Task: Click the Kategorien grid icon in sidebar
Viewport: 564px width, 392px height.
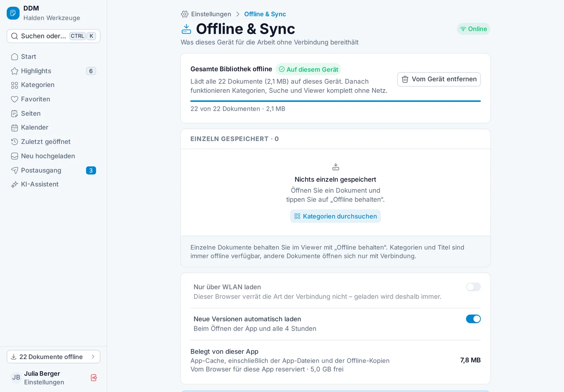Action: [14, 85]
